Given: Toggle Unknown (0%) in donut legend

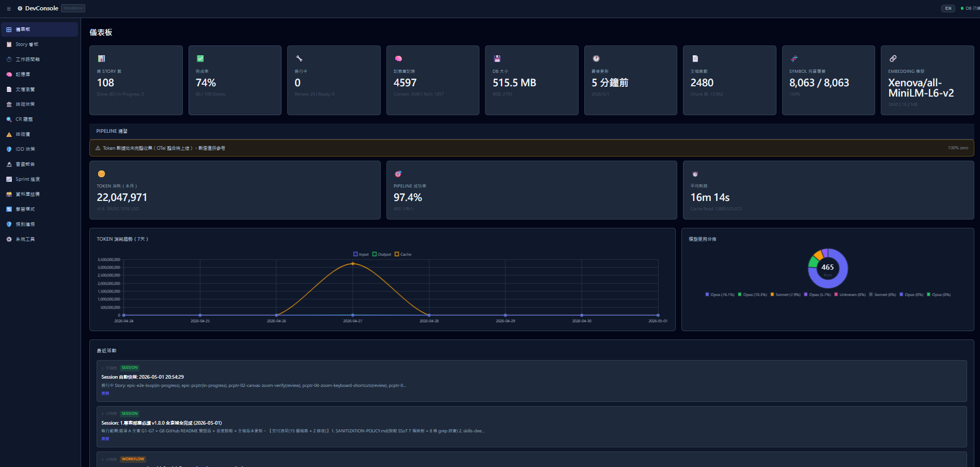Looking at the screenshot, I should tap(850, 294).
